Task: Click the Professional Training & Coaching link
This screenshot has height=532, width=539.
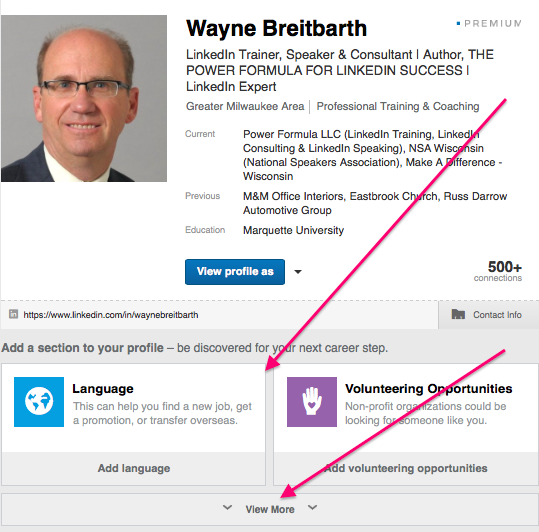Action: (x=398, y=107)
